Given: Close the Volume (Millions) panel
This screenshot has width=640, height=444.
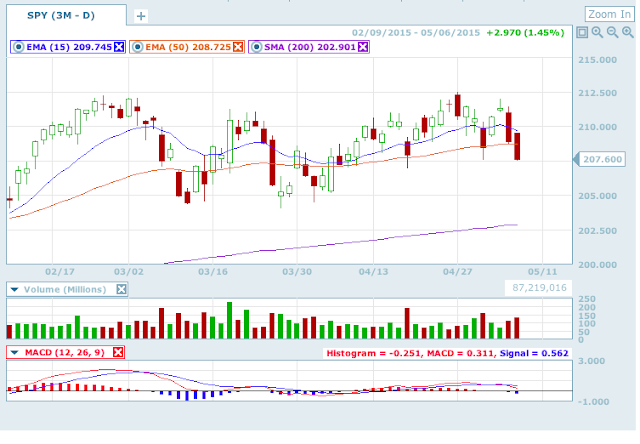Looking at the screenshot, I should 121,289.
